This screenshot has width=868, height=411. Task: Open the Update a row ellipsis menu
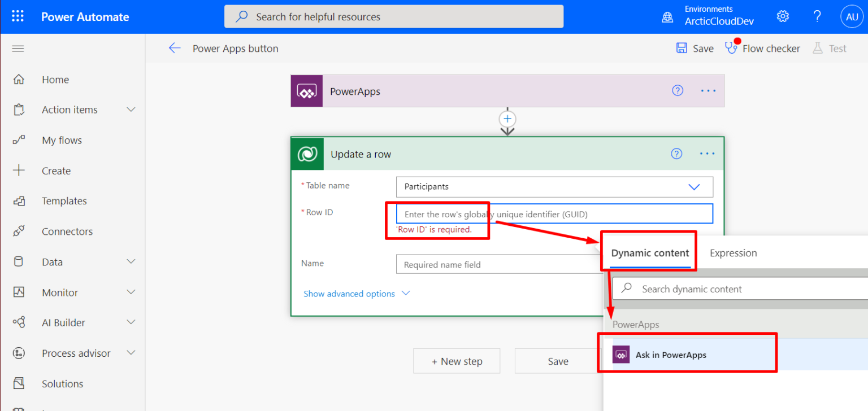pos(708,154)
